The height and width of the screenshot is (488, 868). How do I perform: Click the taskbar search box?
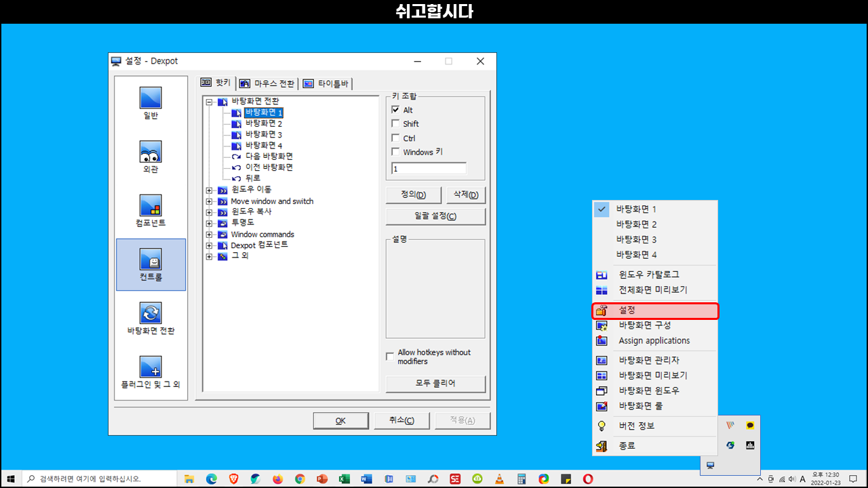(99, 479)
